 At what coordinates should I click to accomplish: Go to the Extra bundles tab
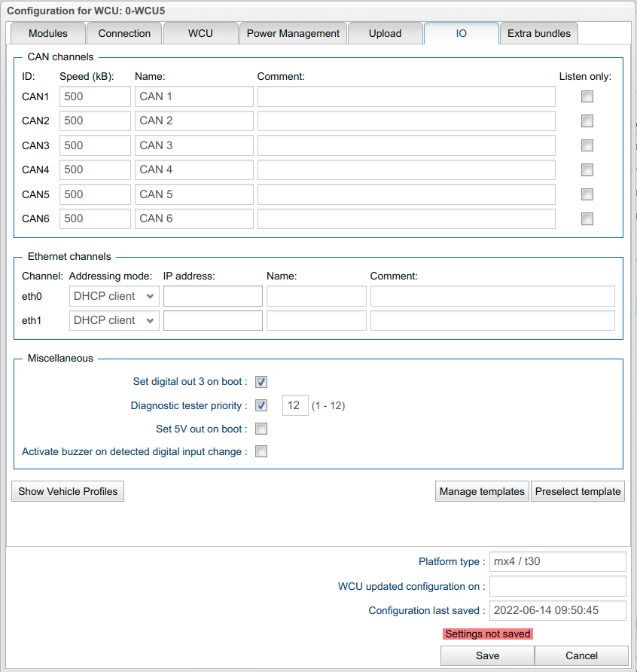[x=538, y=33]
